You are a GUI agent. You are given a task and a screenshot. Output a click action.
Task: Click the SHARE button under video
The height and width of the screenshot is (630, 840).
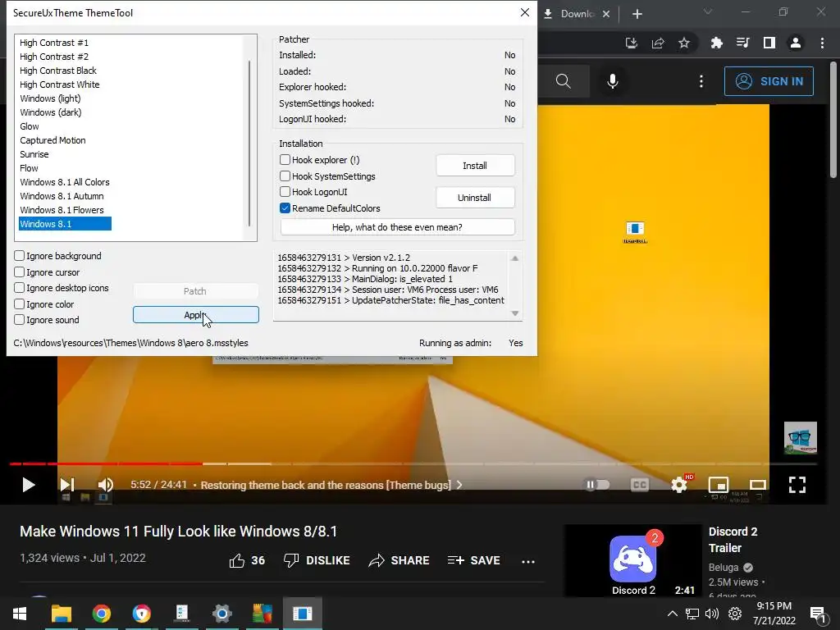[399, 560]
